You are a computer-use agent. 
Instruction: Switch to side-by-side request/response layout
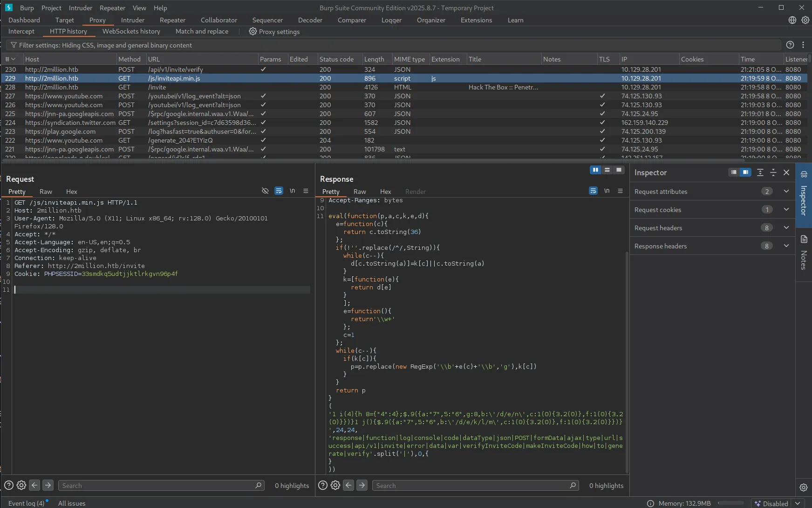coord(595,170)
